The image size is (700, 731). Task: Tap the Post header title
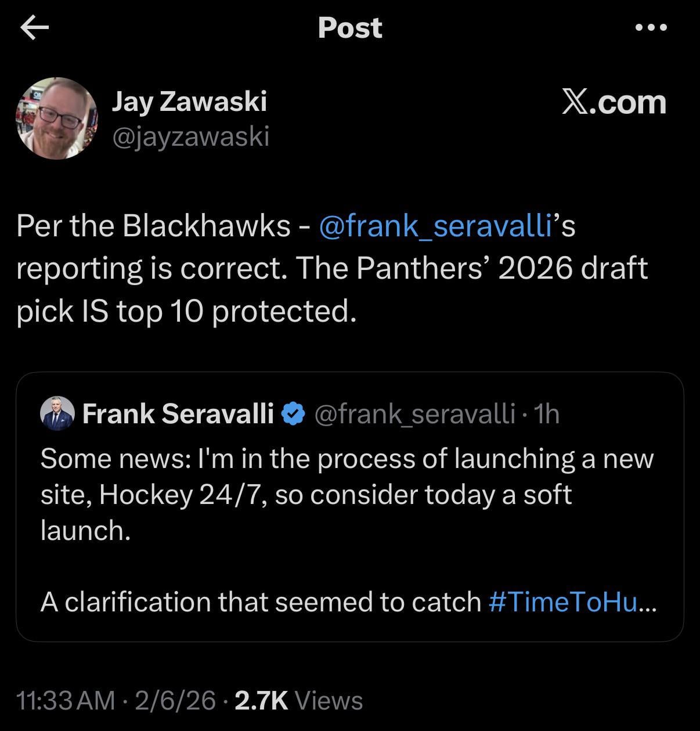point(350,28)
